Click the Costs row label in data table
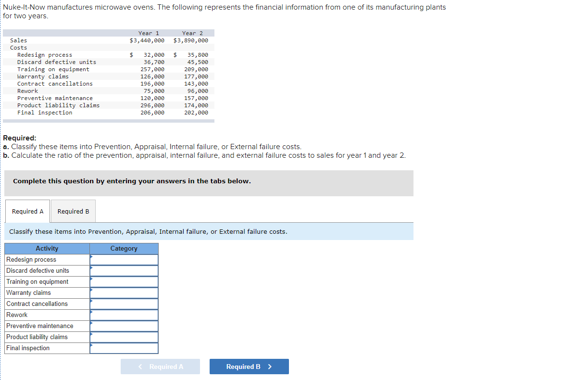The width and height of the screenshot is (588, 380). pyautogui.click(x=19, y=48)
